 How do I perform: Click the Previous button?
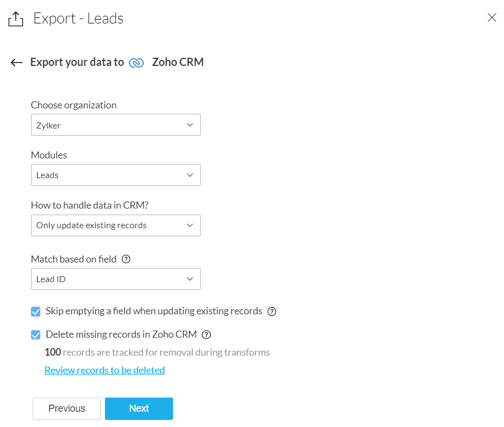[x=66, y=408]
